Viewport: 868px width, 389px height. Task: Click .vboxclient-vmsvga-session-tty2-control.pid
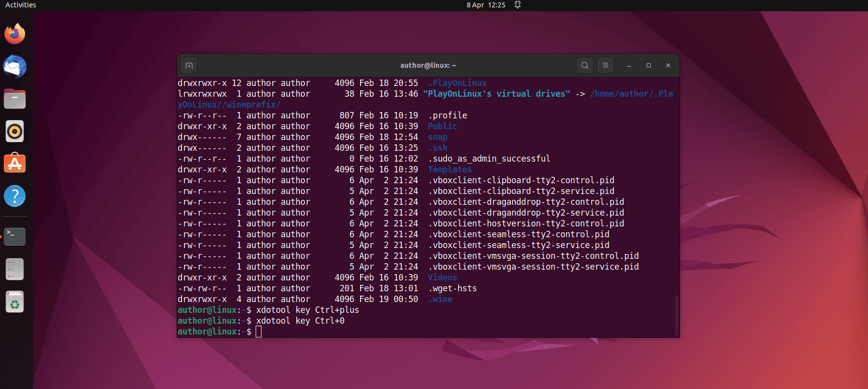533,256
